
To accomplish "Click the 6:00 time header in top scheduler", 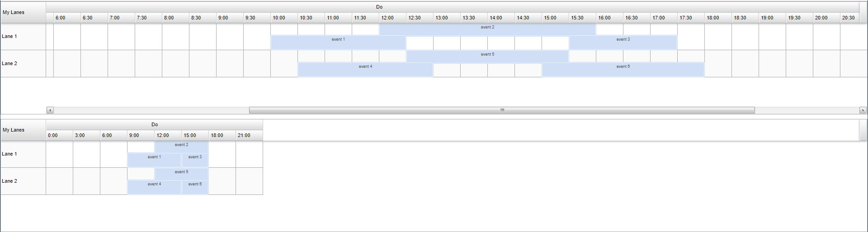I will point(67,18).
